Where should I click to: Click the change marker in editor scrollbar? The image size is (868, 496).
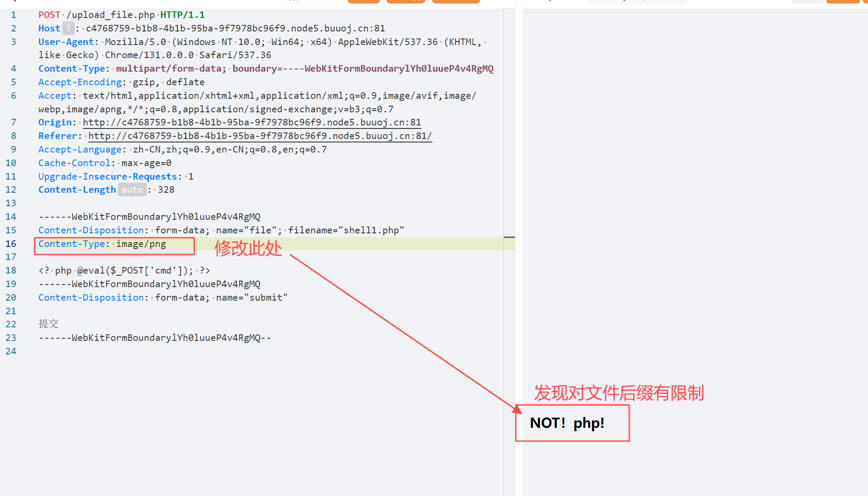click(x=509, y=237)
